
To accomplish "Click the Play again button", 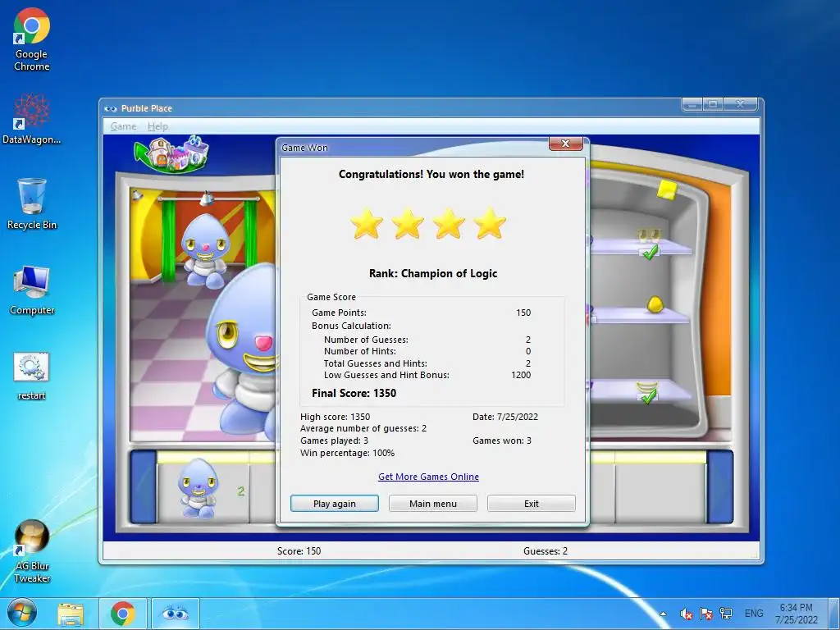I will click(335, 503).
